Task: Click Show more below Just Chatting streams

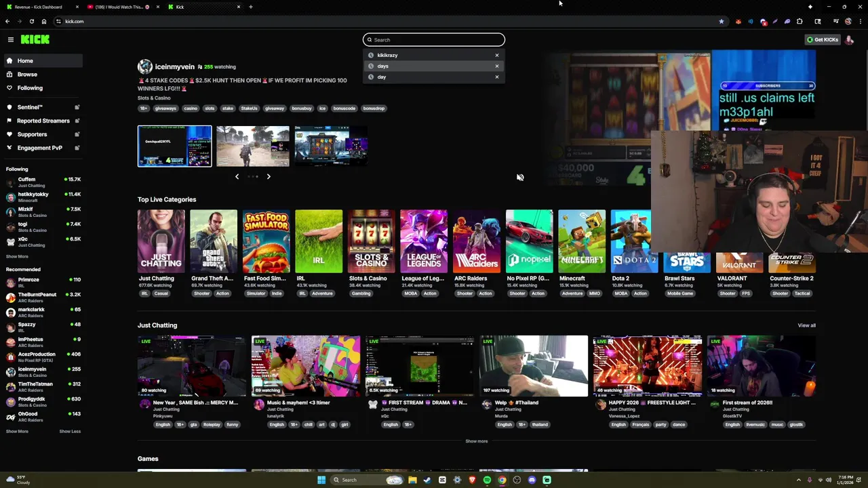Action: (476, 441)
